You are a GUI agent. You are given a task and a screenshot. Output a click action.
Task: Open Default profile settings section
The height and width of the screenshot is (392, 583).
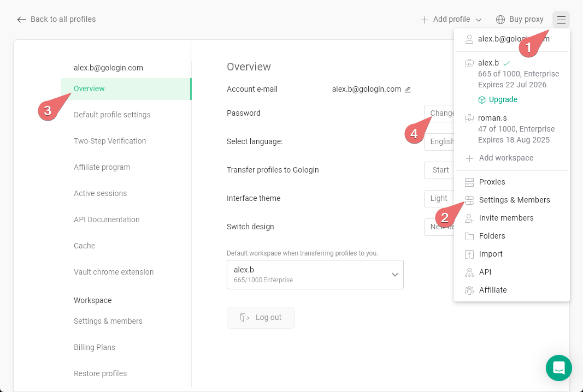click(112, 115)
